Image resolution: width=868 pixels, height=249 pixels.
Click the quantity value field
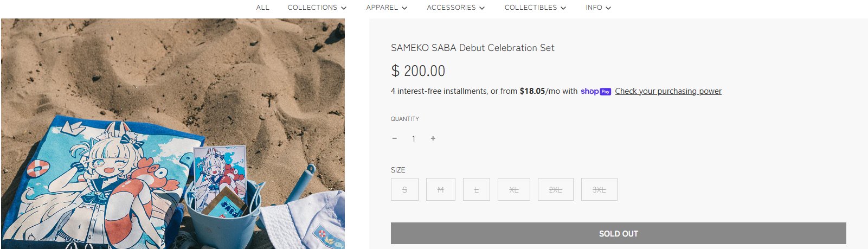coord(414,139)
